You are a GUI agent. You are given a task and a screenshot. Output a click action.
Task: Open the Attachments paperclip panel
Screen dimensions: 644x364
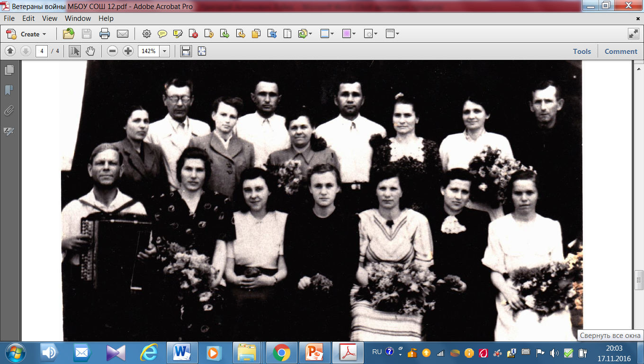coord(9,111)
